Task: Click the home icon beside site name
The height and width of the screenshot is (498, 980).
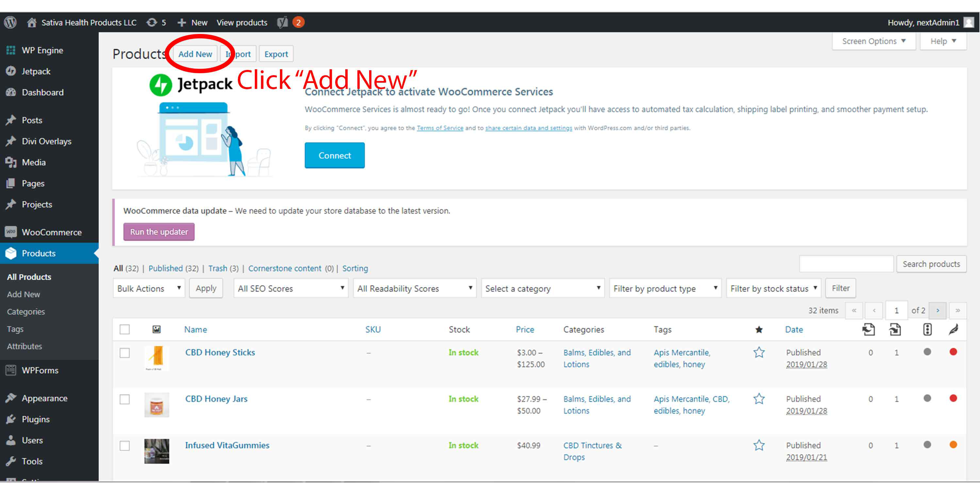Action: [x=32, y=23]
